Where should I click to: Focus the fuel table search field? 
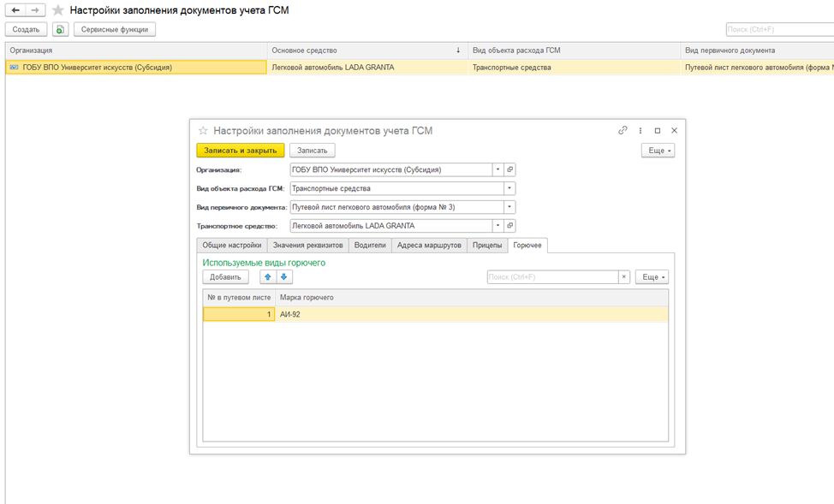point(552,277)
